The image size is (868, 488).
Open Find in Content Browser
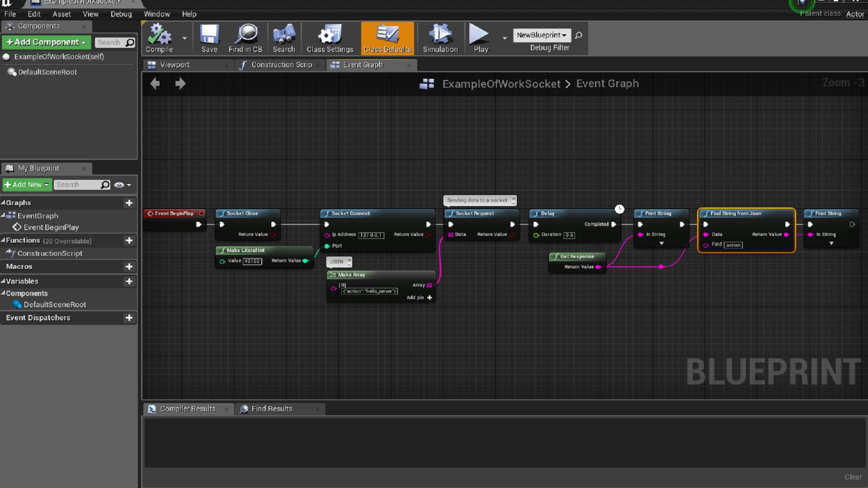click(245, 38)
